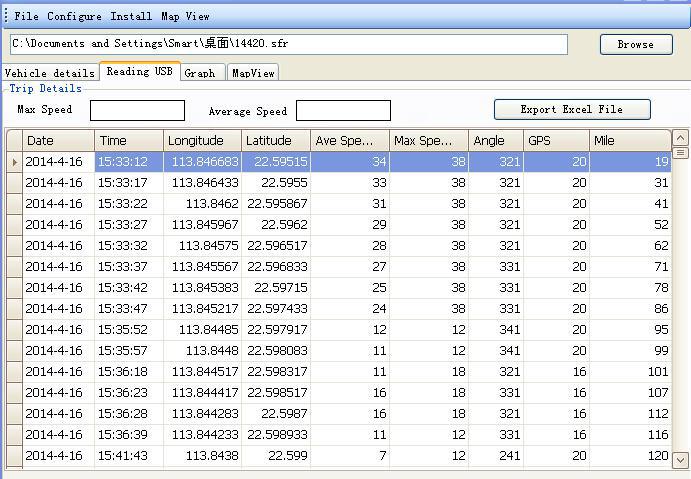Open the Install menu
Screen dimensions: 691x479
point(131,17)
